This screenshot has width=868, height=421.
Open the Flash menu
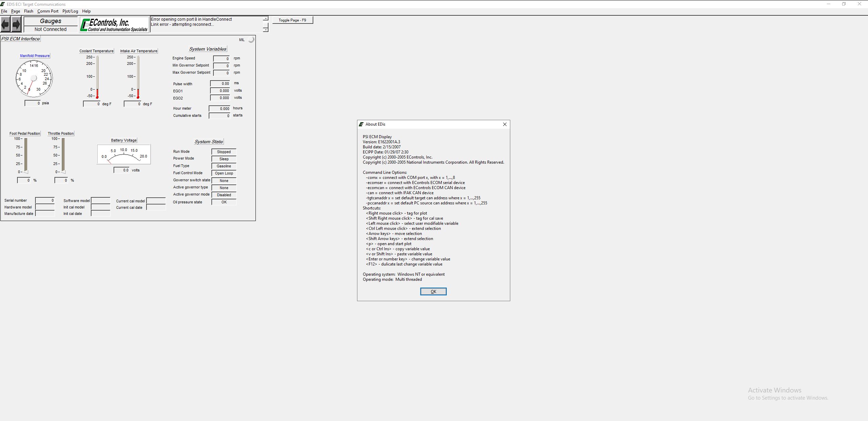[x=29, y=11]
